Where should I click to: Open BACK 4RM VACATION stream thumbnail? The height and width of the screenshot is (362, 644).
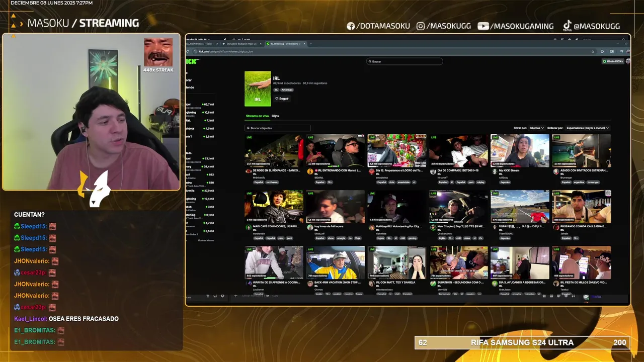click(336, 262)
